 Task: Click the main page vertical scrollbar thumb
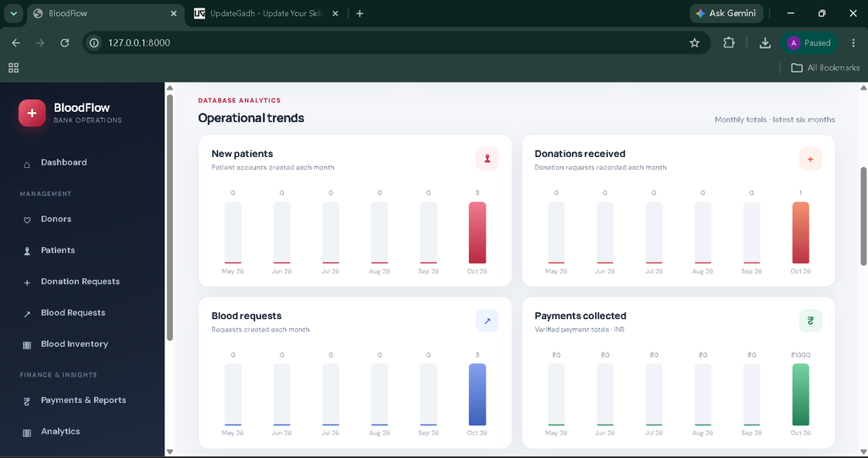(864, 216)
